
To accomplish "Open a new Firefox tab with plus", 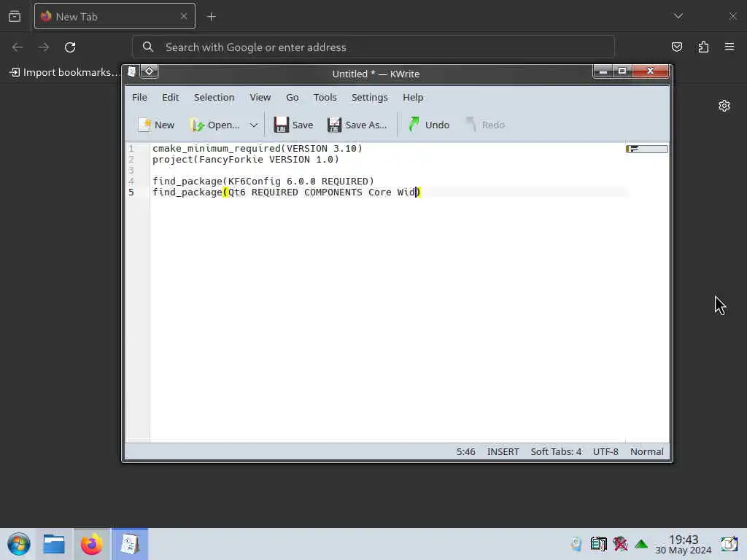I will 212,17.
